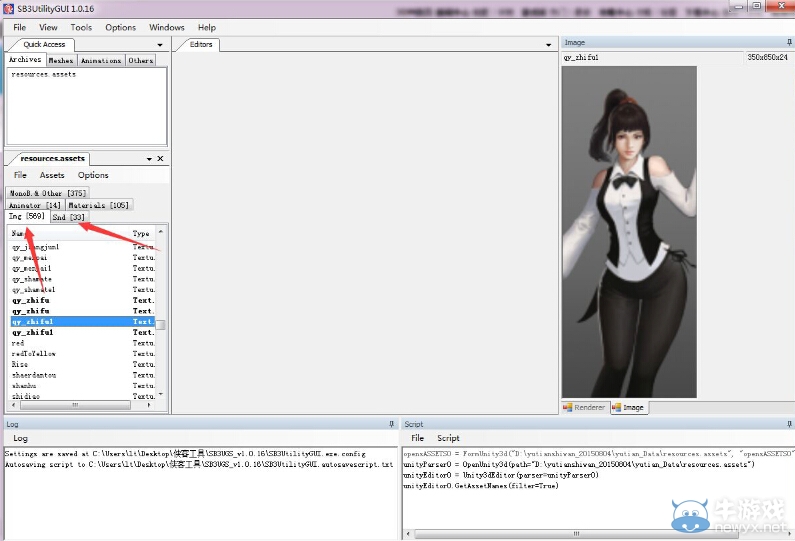Open the Help menu
The image size is (795, 541).
207,27
